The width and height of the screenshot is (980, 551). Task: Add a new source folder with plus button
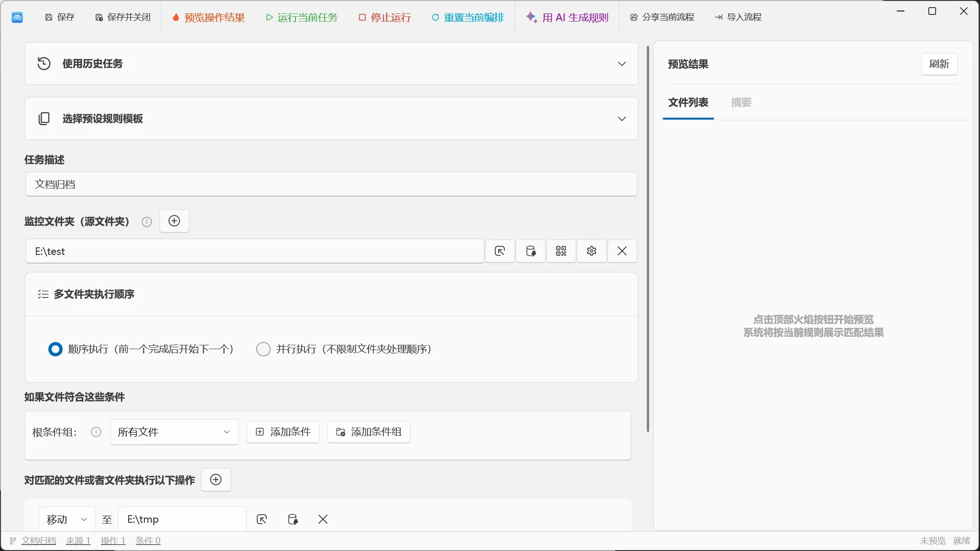174,221
